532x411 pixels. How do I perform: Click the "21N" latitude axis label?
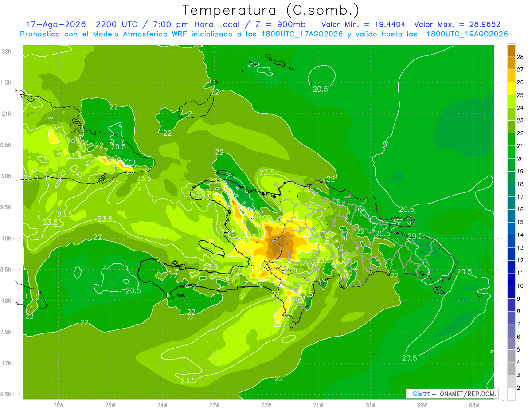coord(7,114)
